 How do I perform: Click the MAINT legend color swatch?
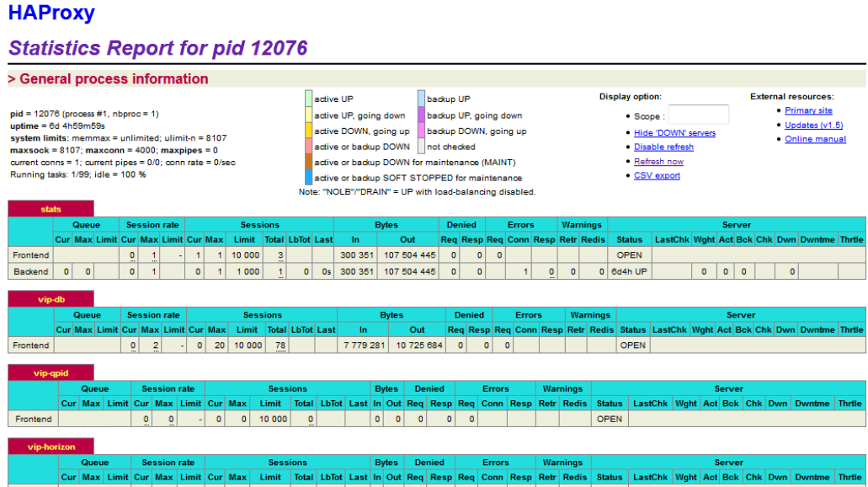tap(308, 162)
